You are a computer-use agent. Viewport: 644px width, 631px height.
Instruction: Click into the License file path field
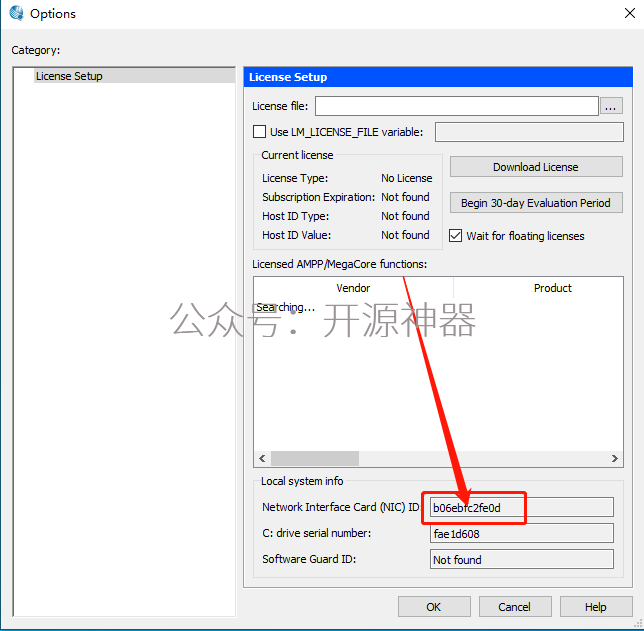(x=457, y=106)
